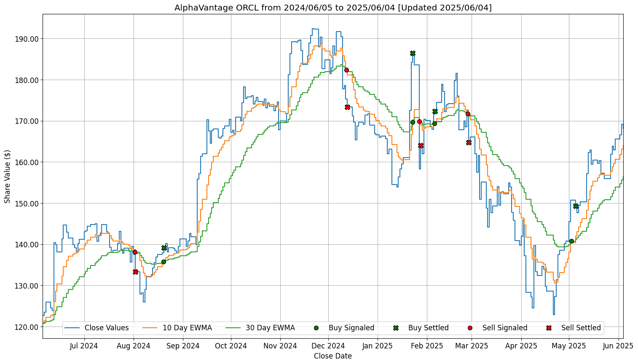The image size is (638, 364).
Task: Click the '150.00' y-axis tick label
Action: pos(27,203)
